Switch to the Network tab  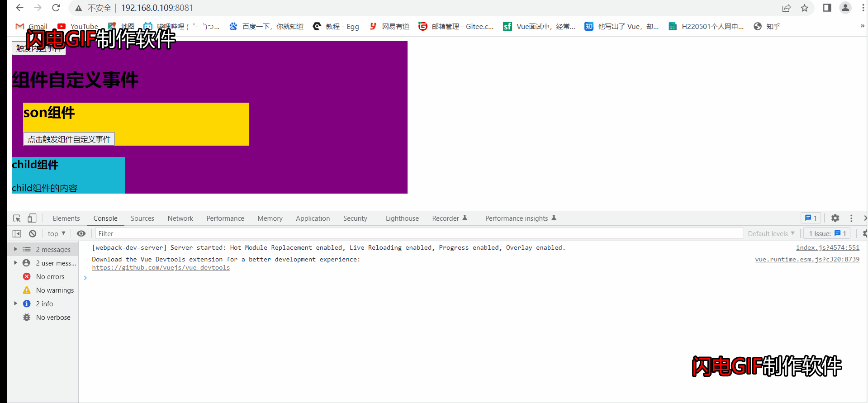coord(180,218)
